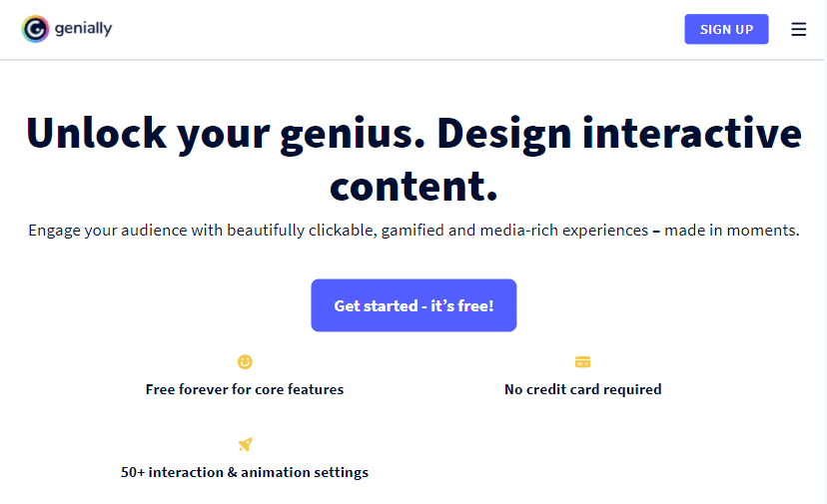Click the yellow smiley face icon
Viewport: 827px width, 504px height.
click(x=245, y=361)
